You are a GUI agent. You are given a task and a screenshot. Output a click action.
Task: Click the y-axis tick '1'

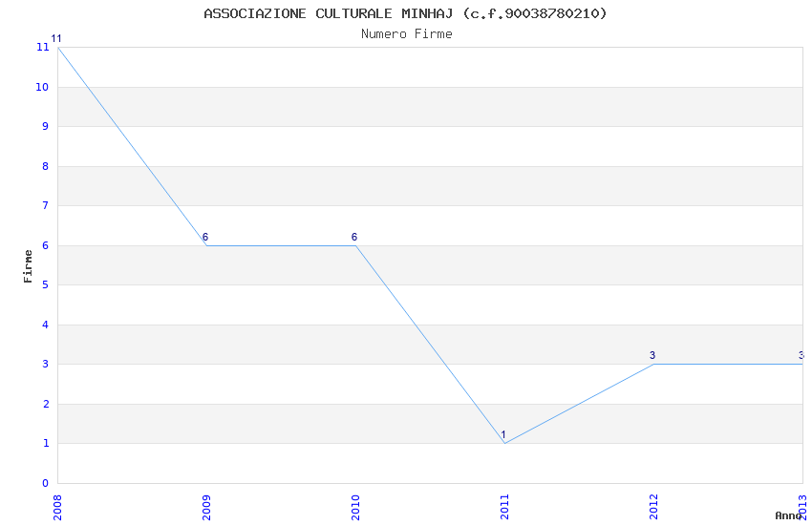tap(46, 443)
